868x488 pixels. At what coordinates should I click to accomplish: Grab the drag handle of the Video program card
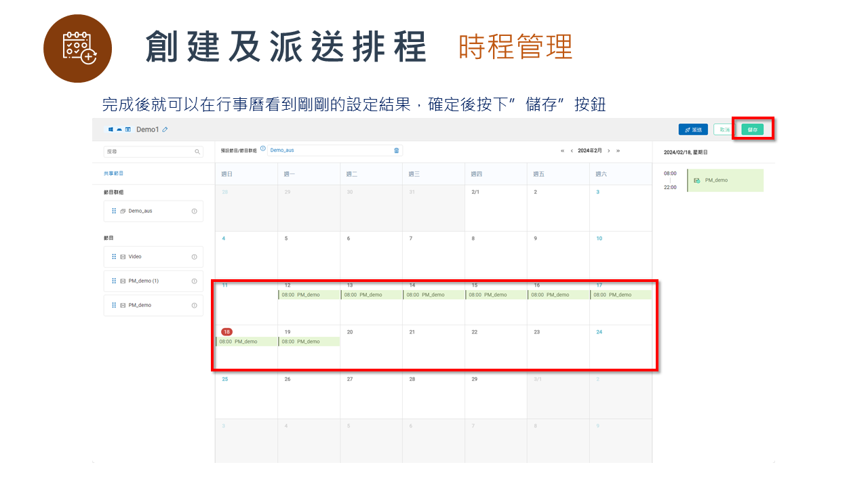[x=114, y=256]
